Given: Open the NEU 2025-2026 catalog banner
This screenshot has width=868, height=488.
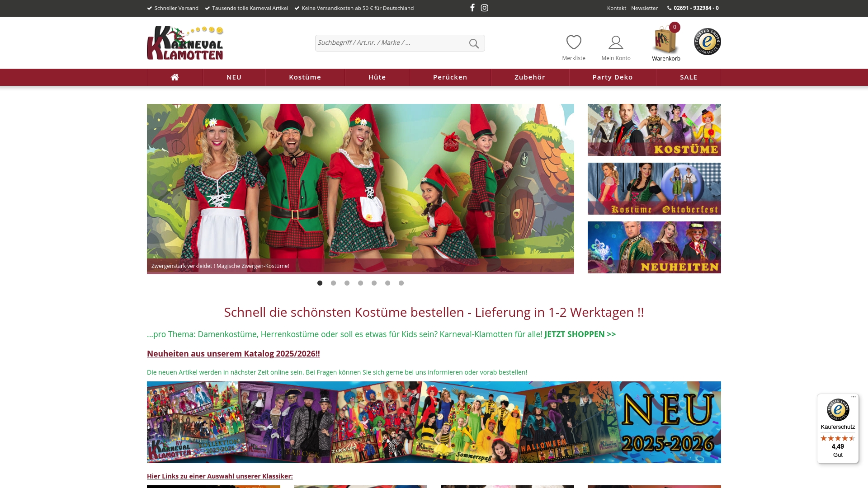Looking at the screenshot, I should tap(434, 422).
